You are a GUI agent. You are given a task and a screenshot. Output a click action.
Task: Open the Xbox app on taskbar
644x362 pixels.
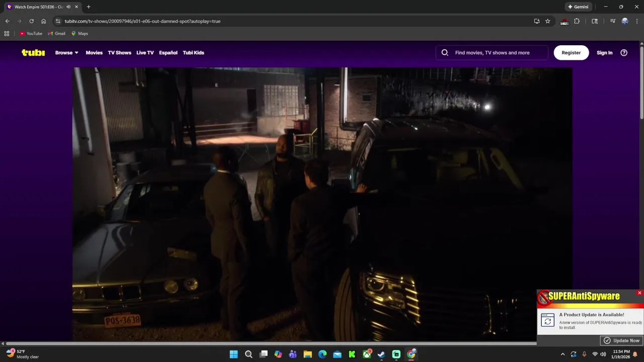(367, 354)
